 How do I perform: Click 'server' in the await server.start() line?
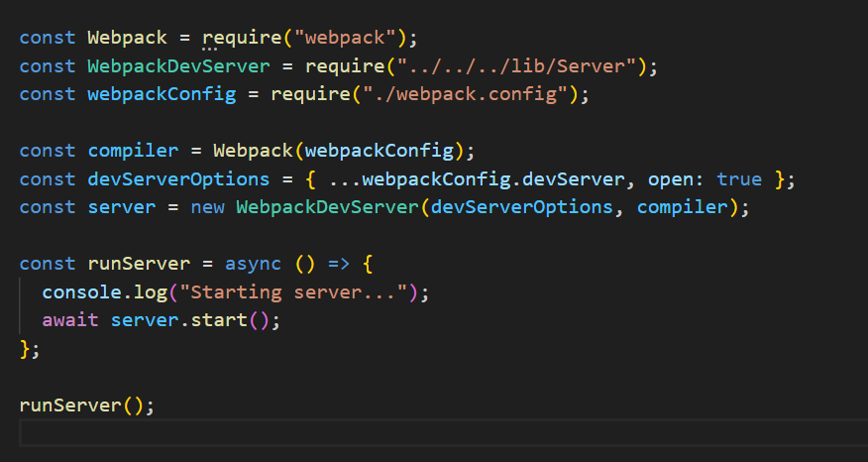(145, 320)
